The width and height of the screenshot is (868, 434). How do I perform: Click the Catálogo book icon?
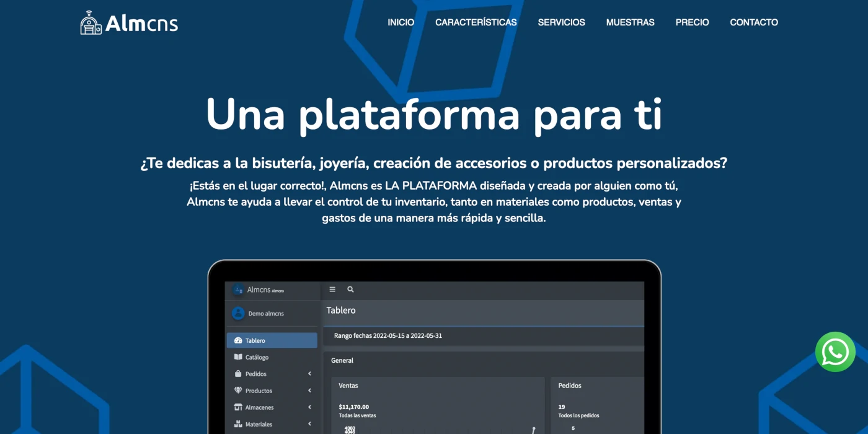pyautogui.click(x=238, y=357)
